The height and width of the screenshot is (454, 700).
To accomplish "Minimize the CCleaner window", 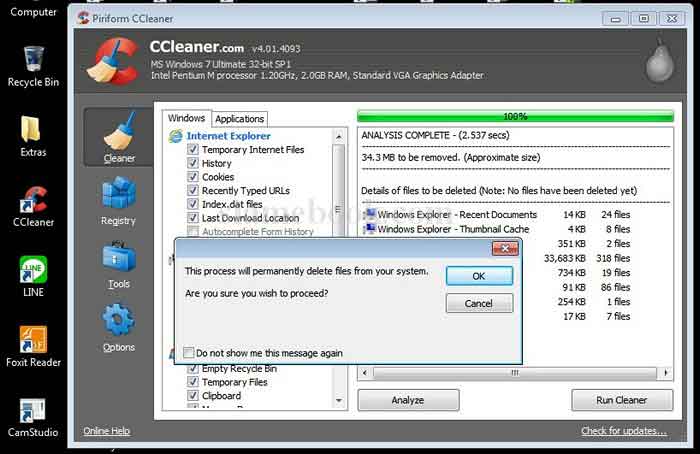I will coord(616,19).
